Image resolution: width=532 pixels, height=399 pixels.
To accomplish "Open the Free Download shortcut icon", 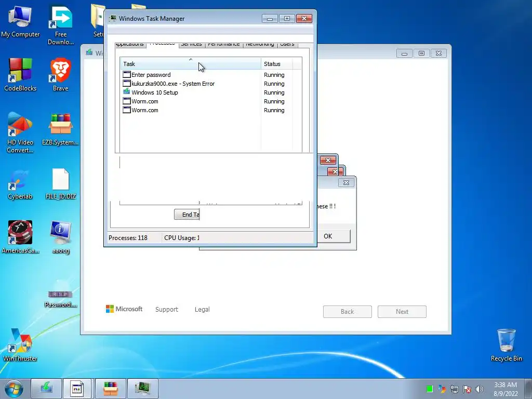I will 61,25.
